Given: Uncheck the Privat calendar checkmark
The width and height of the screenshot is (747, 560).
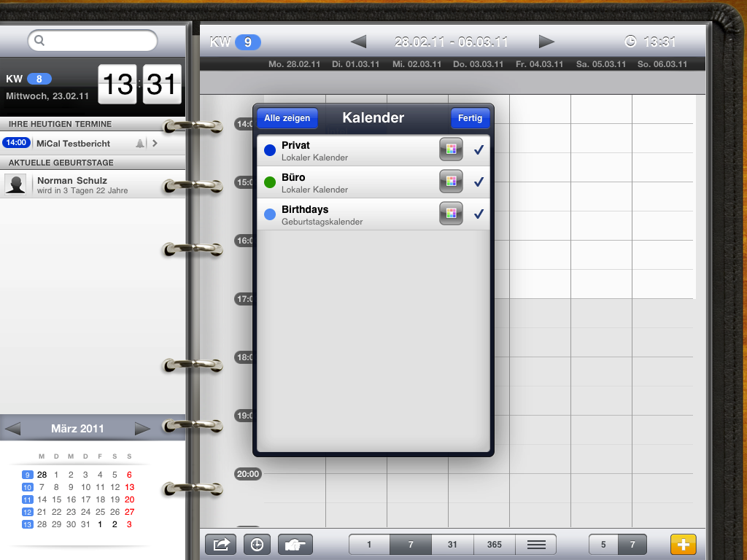Looking at the screenshot, I should pos(479,149).
